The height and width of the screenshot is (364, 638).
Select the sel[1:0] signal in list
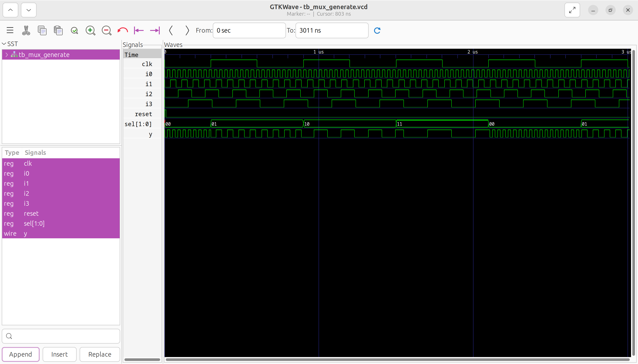(34, 223)
